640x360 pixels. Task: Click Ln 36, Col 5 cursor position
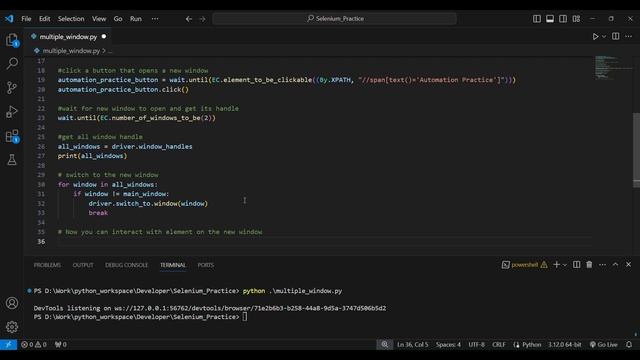[x=413, y=344]
